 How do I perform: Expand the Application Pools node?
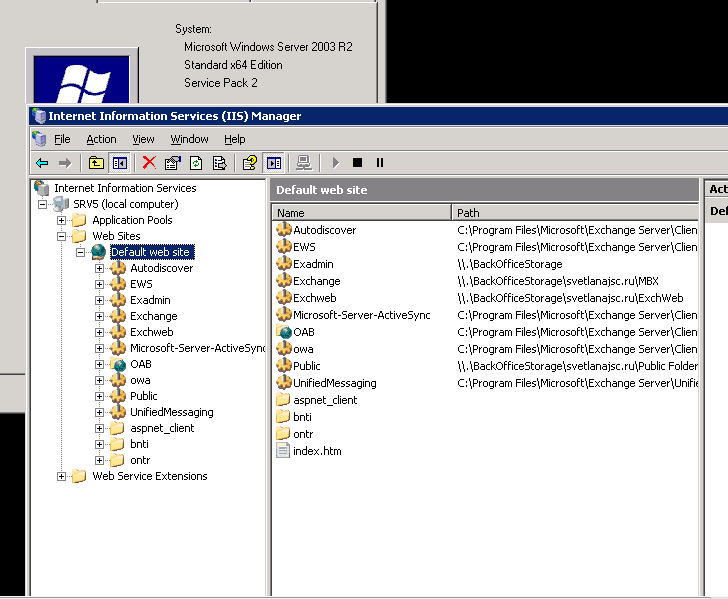tap(61, 220)
